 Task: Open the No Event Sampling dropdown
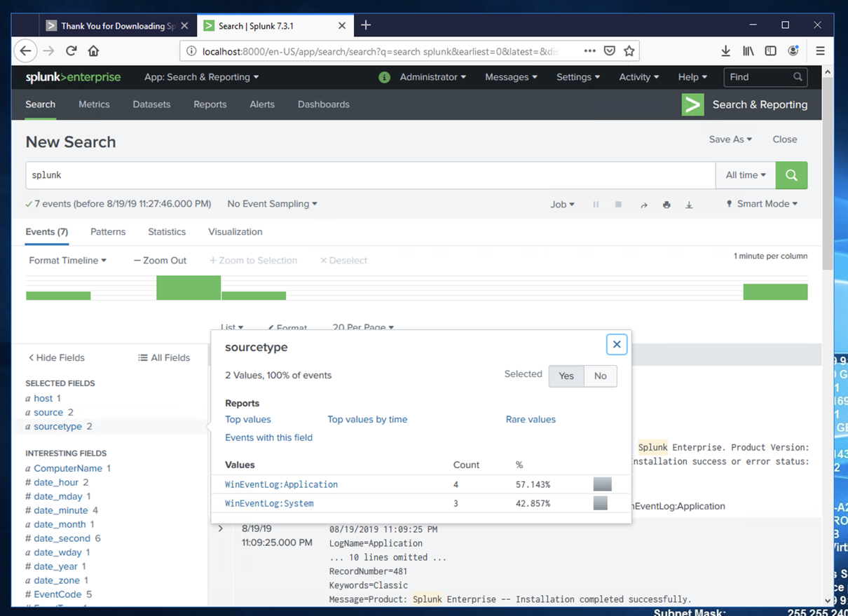tap(272, 204)
